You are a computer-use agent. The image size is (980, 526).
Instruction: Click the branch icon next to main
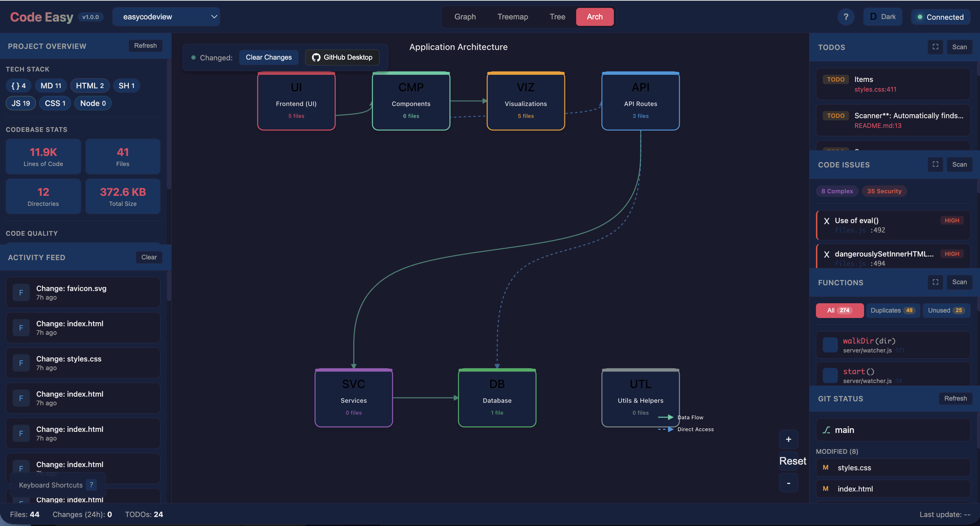[826, 430]
